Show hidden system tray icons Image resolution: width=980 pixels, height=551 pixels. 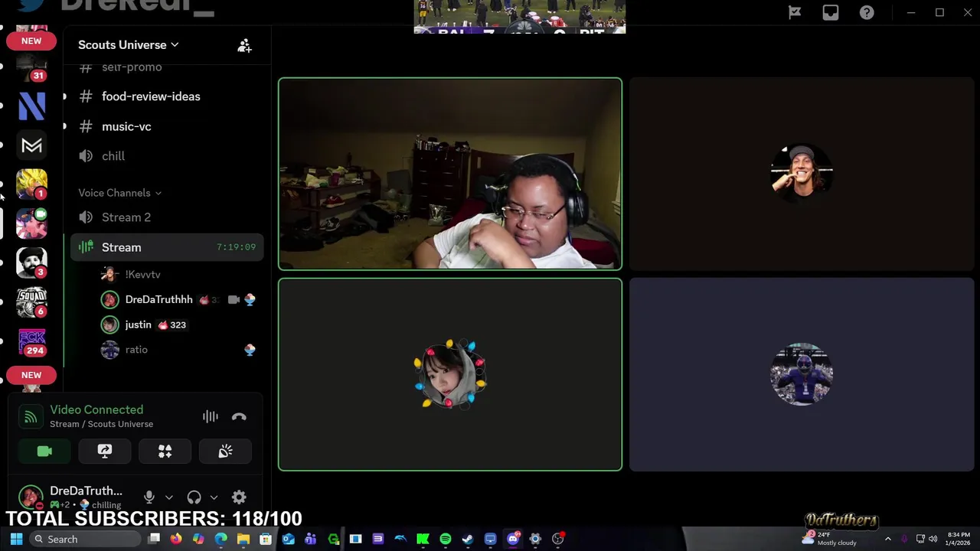coord(888,539)
